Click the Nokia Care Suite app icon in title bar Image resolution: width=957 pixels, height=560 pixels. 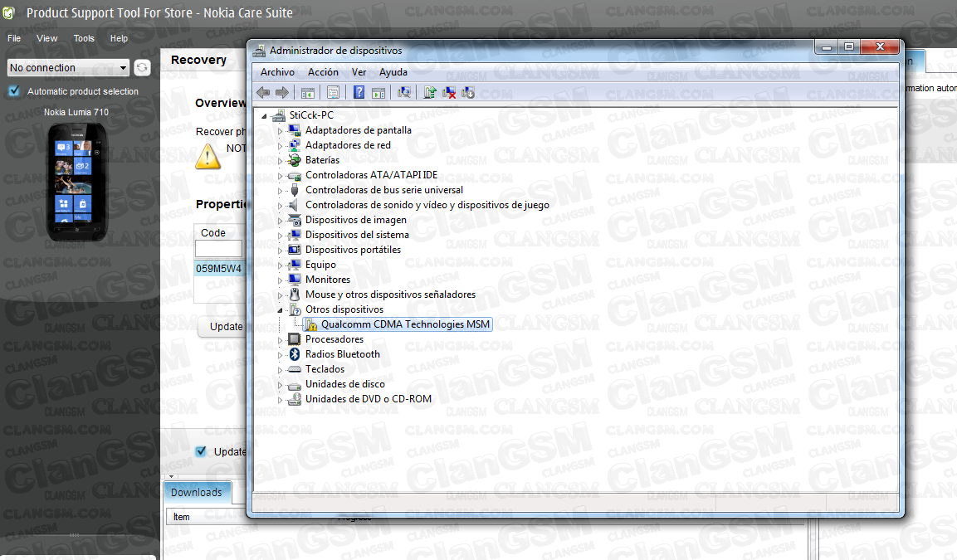click(8, 12)
